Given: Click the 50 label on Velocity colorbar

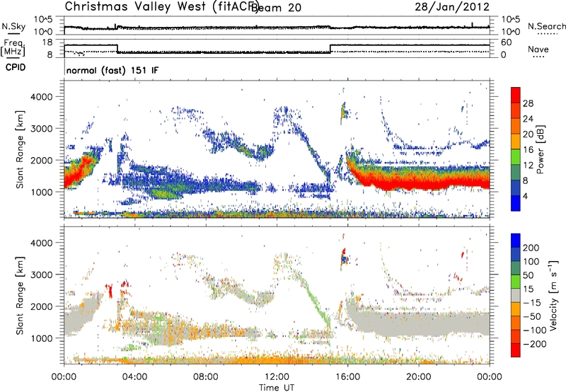Looking at the screenshot, I should pos(528,275).
